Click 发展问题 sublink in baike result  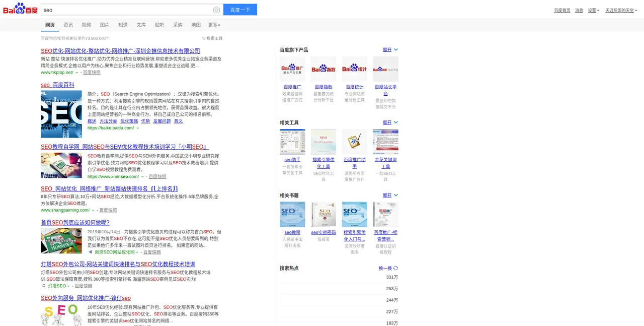[162, 121]
